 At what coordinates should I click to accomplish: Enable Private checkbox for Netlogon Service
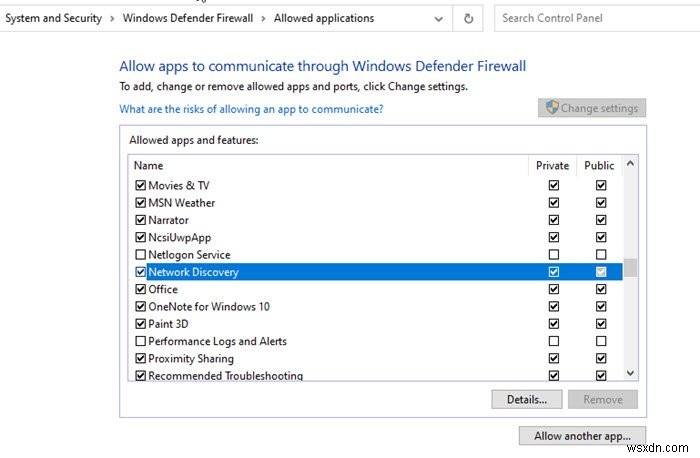tap(554, 254)
